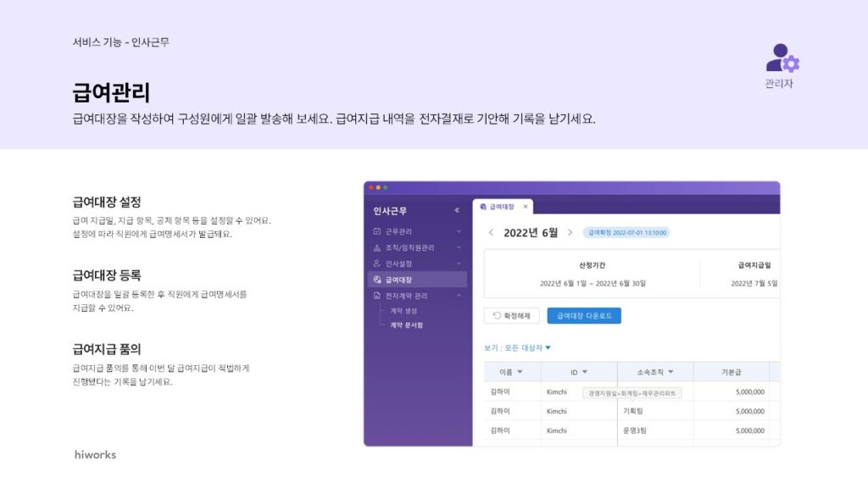Open the 이름 column filter dropdown
The width and height of the screenshot is (868, 488).
pos(520,372)
